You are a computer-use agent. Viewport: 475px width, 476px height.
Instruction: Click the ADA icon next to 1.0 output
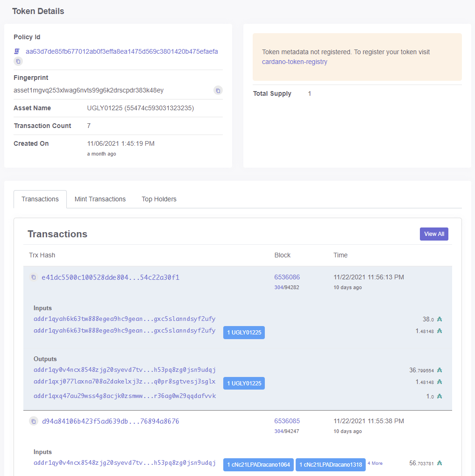point(439,396)
